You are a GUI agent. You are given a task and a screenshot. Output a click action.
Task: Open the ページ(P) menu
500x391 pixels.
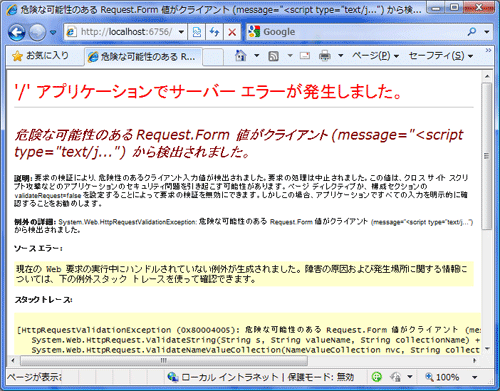pos(375,56)
